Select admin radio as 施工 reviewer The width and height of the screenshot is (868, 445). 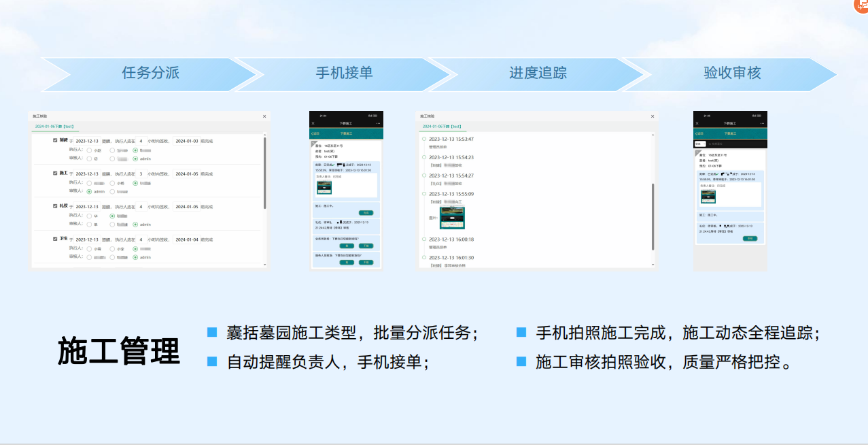(x=89, y=191)
